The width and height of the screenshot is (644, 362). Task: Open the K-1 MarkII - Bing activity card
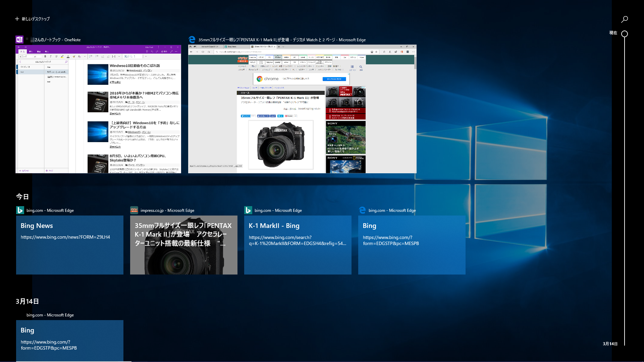pos(298,245)
